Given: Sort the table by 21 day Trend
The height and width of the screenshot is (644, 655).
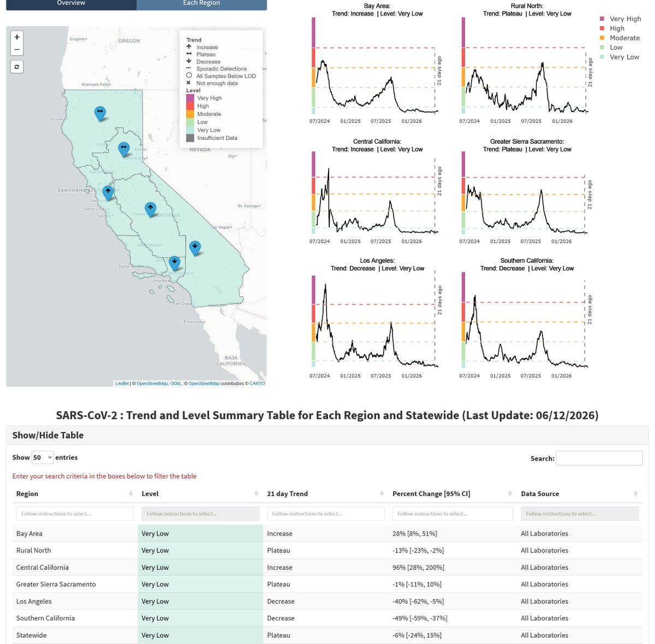Looking at the screenshot, I should [x=382, y=494].
